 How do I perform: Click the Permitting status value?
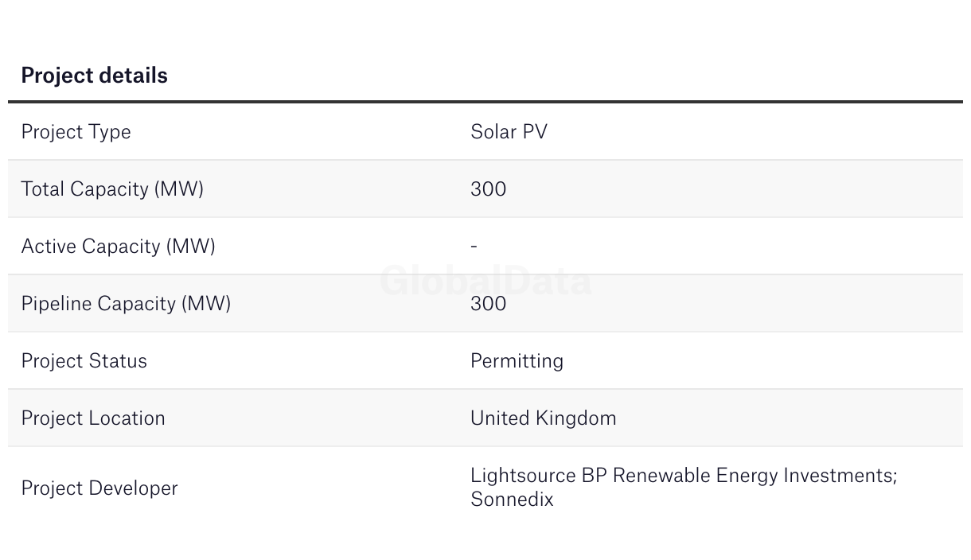pos(517,361)
